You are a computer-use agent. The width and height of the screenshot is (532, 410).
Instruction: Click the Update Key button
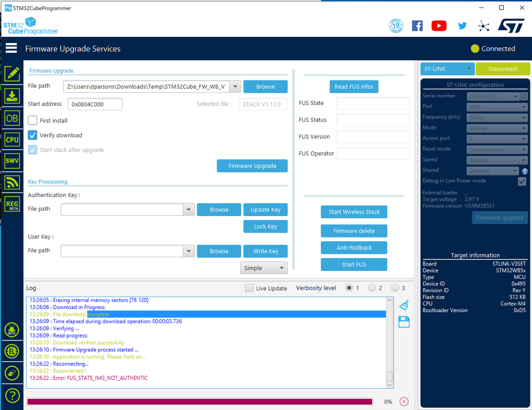265,210
